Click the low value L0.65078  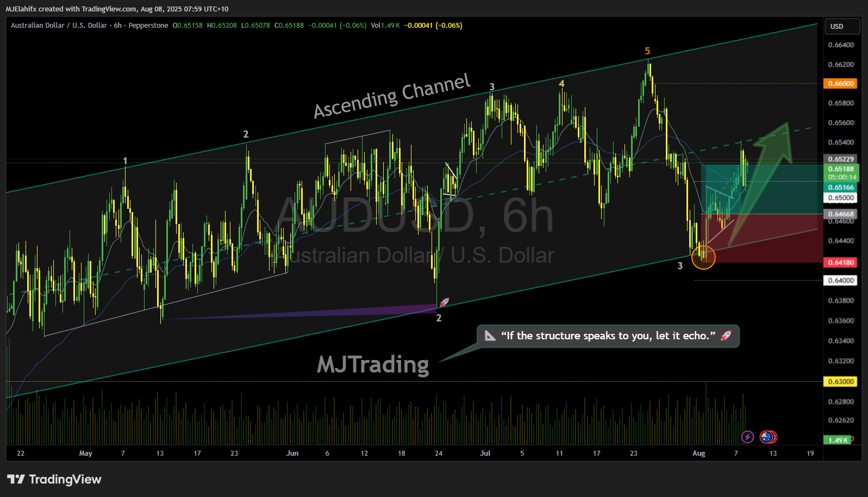click(255, 26)
